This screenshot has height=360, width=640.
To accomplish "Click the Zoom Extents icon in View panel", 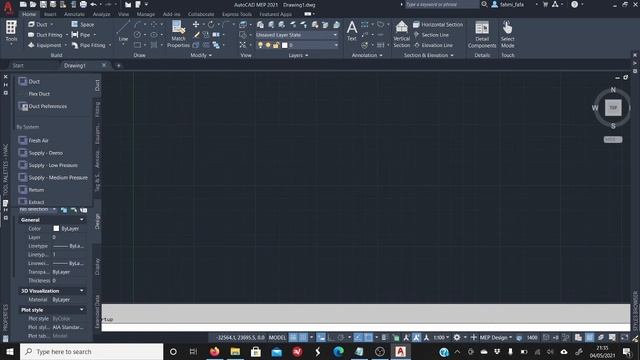I will point(243,45).
